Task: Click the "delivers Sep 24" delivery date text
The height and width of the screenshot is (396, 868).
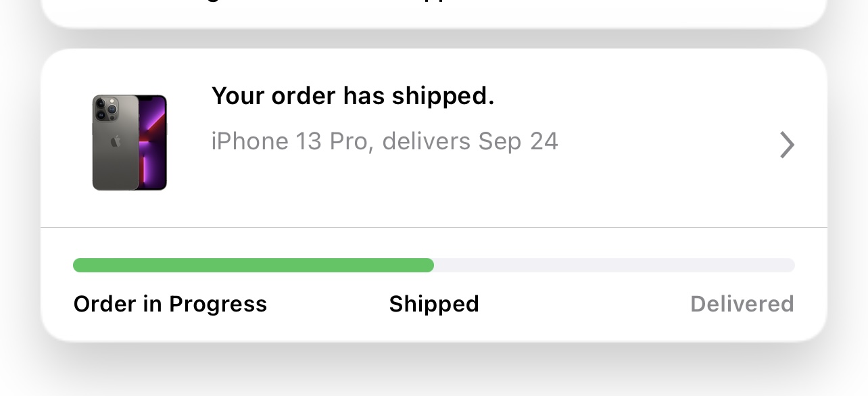Action: [470, 141]
